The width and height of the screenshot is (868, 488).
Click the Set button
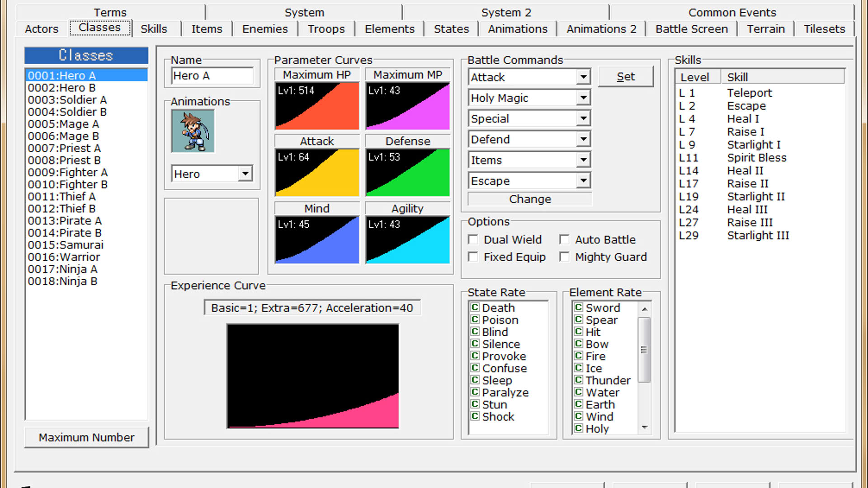pos(626,77)
